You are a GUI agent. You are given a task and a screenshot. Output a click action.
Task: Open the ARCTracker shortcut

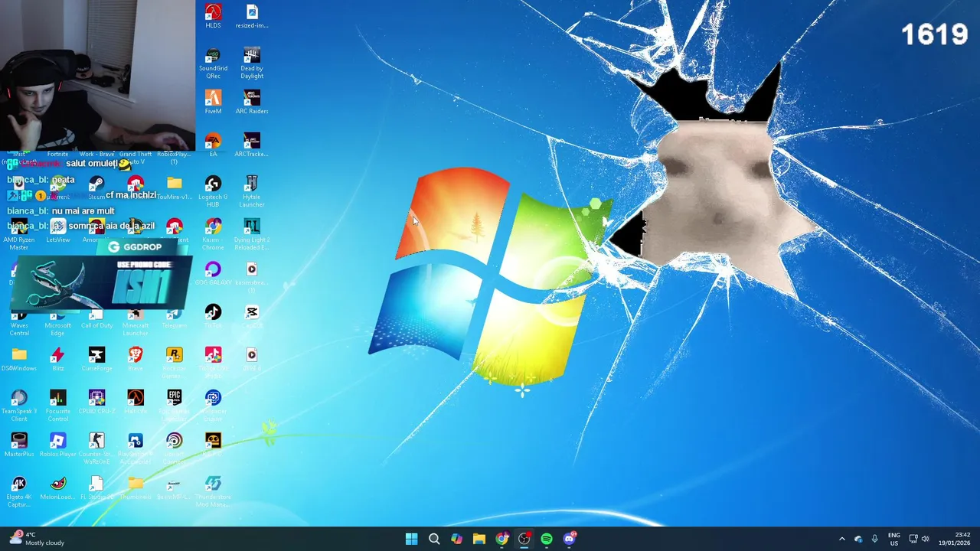252,145
